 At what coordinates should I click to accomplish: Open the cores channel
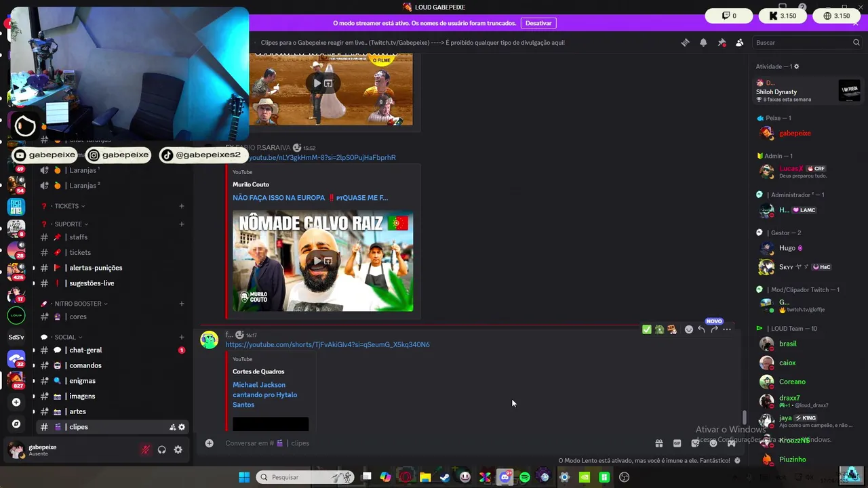(x=112, y=317)
